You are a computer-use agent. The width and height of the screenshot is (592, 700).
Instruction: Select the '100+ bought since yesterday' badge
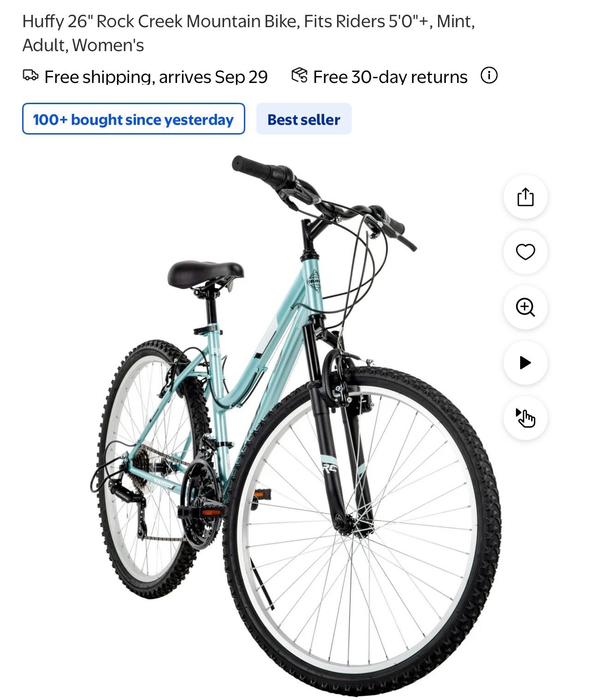coord(133,119)
